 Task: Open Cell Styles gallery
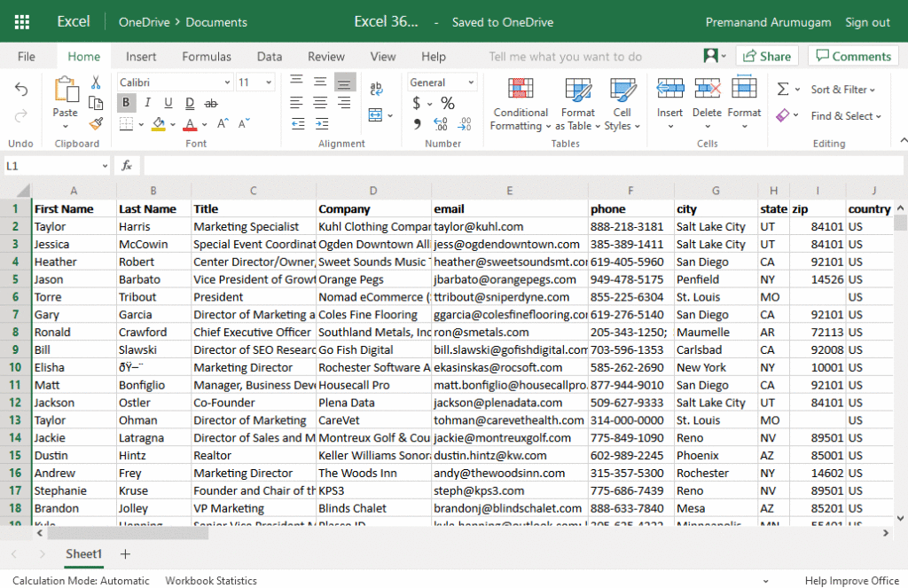[x=622, y=105]
